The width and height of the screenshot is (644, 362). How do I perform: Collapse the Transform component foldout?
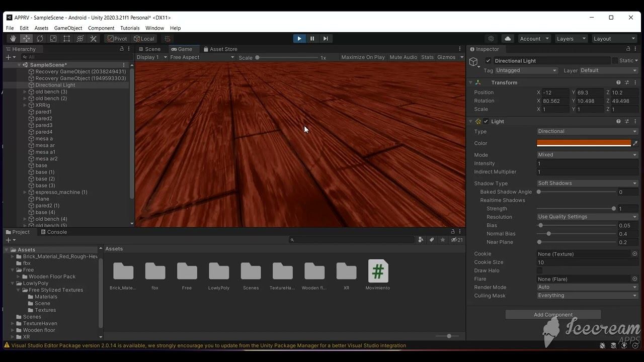pyautogui.click(x=470, y=82)
